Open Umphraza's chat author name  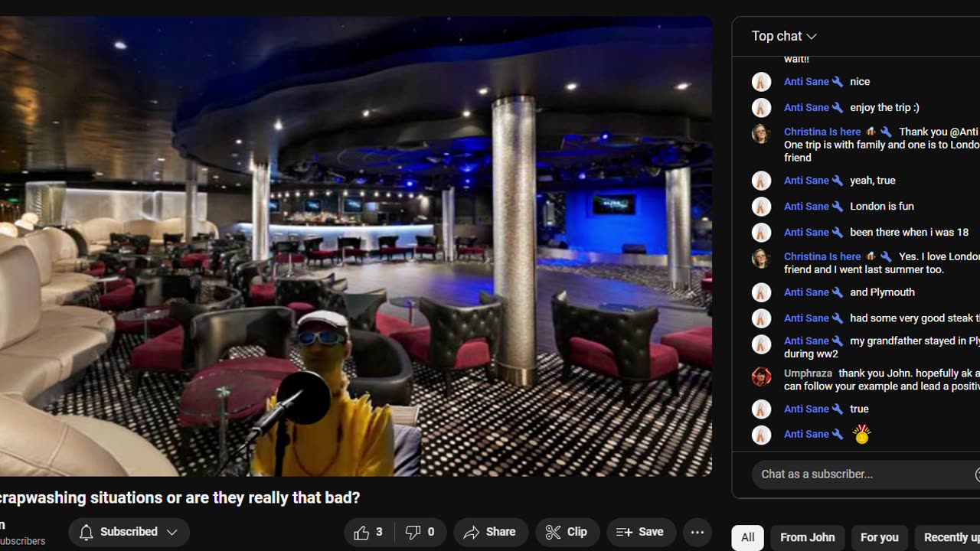click(x=808, y=374)
